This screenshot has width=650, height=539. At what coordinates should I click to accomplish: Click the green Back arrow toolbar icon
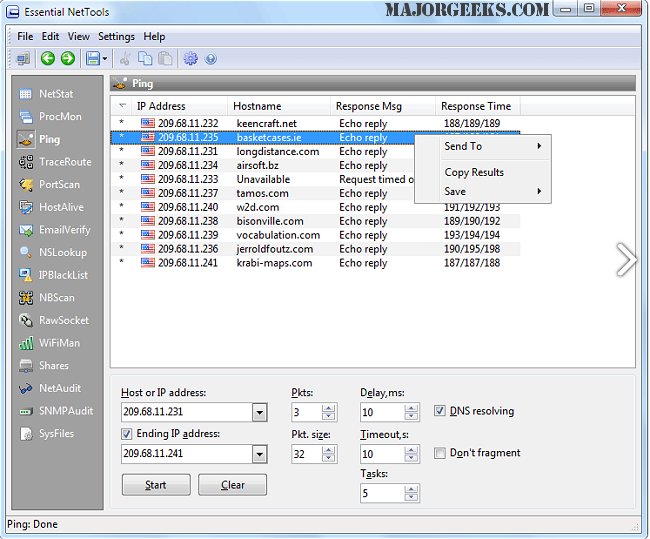click(48, 58)
